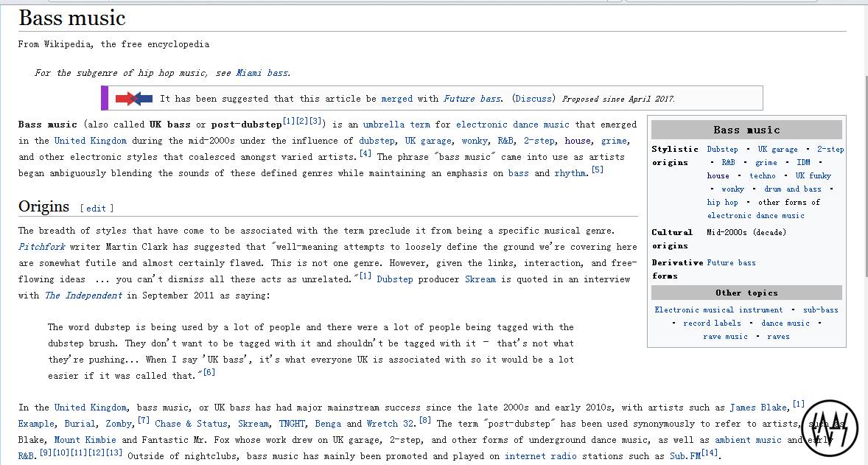The width and height of the screenshot is (868, 465).
Task: Click citation [6] after the Skream quote
Action: tap(209, 372)
